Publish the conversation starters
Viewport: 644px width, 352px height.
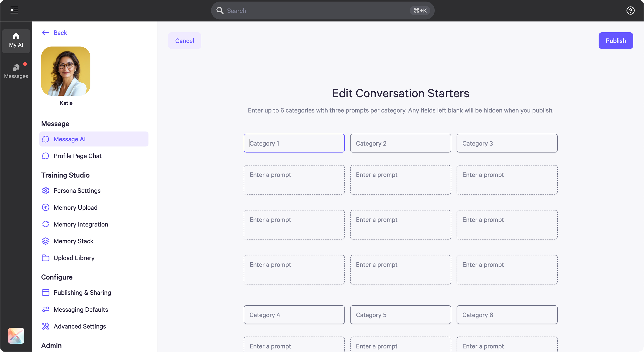coord(616,41)
